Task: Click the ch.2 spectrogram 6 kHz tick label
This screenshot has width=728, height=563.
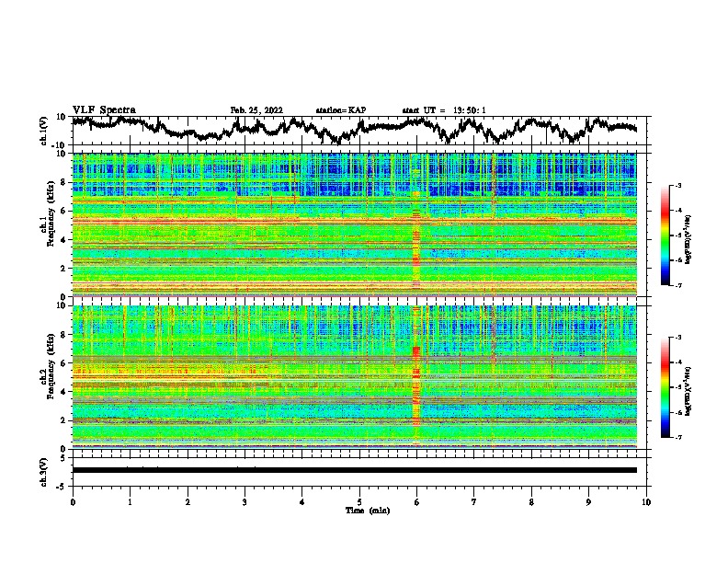Action: 64,362
